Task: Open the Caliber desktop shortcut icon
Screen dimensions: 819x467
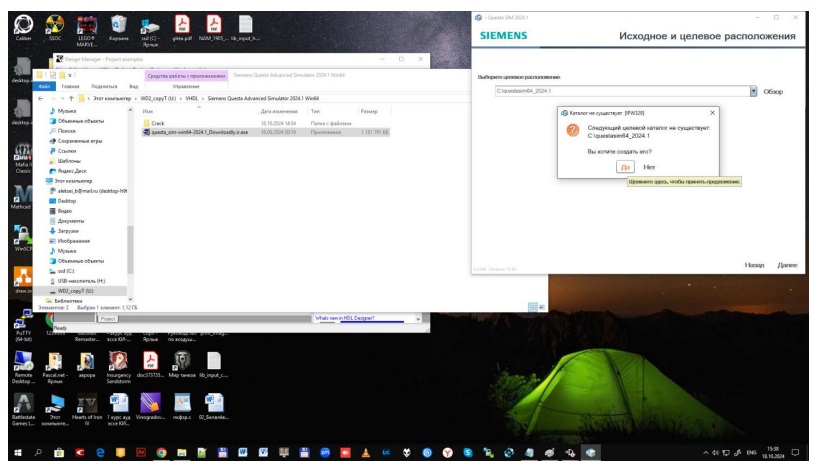Action: [x=24, y=24]
